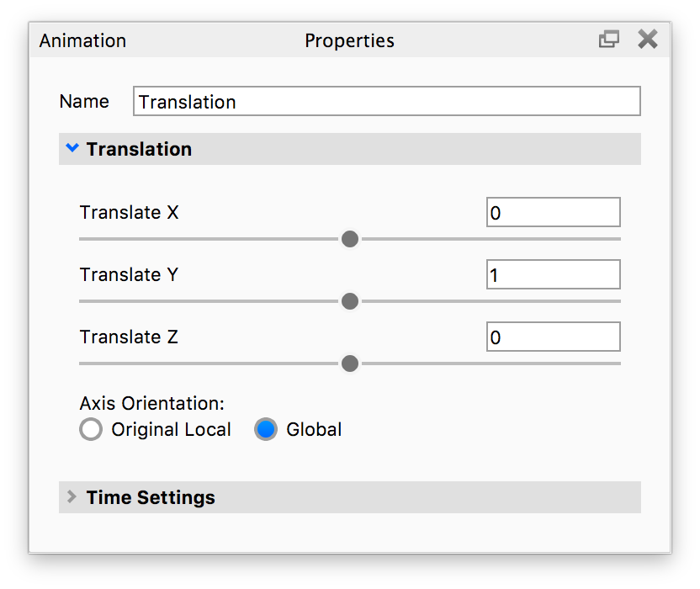This screenshot has width=700, height=589.
Task: Click the Time Settings header text
Action: pyautogui.click(x=151, y=497)
